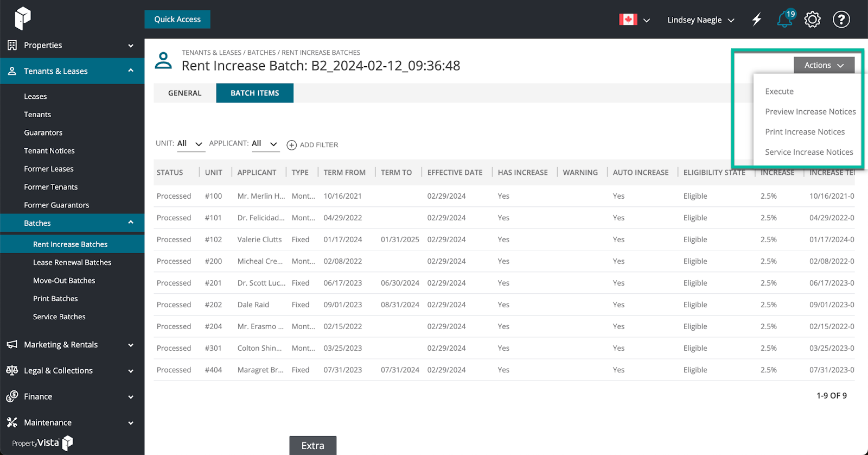Select Service Increase Notices
Screen dimensions: 868x455
[x=809, y=153]
